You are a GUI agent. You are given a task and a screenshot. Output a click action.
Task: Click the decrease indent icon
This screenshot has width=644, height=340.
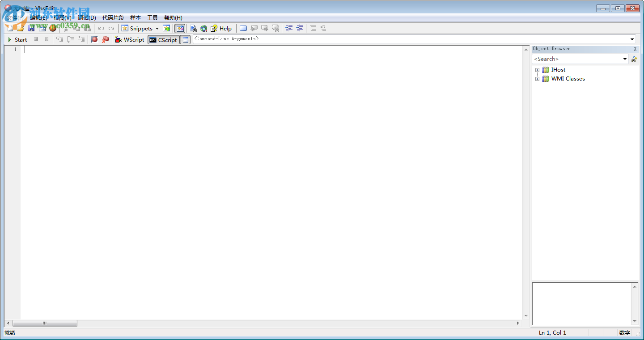click(289, 28)
